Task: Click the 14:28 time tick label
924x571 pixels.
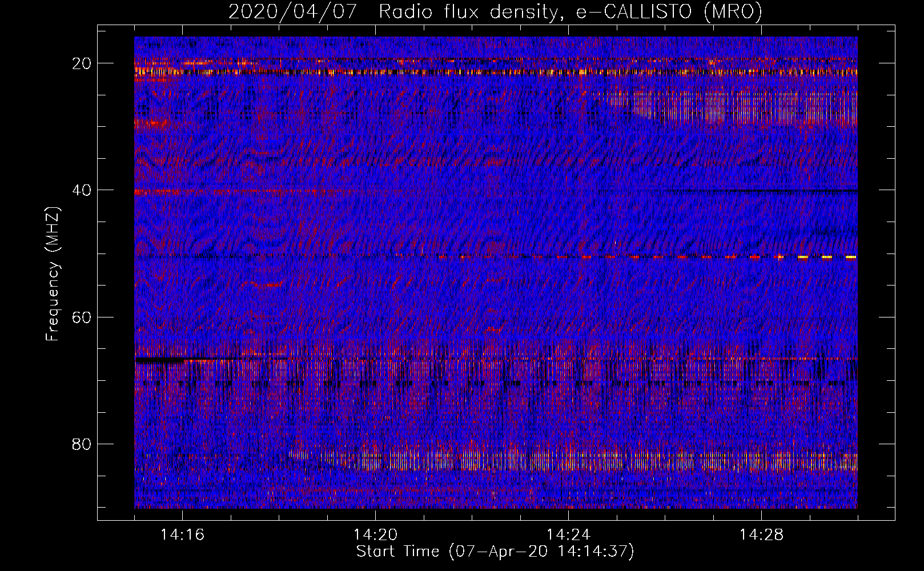Action: click(761, 534)
